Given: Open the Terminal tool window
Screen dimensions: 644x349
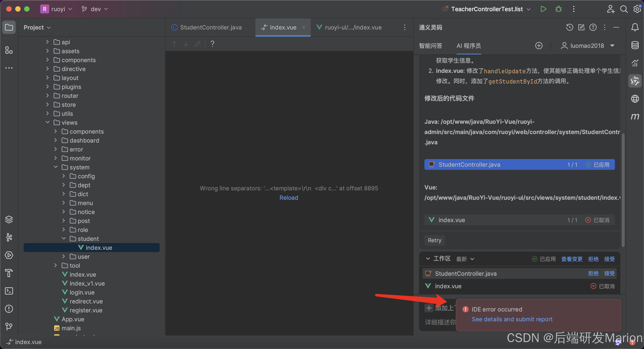Looking at the screenshot, I should click(x=9, y=291).
